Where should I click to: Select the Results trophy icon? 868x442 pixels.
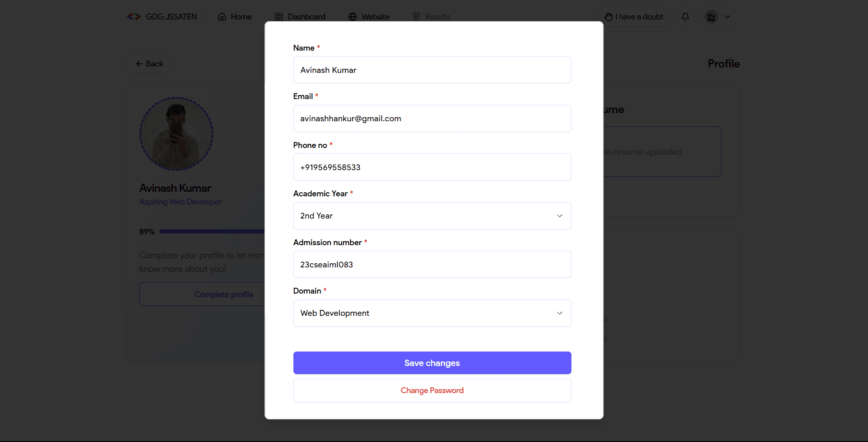click(416, 16)
